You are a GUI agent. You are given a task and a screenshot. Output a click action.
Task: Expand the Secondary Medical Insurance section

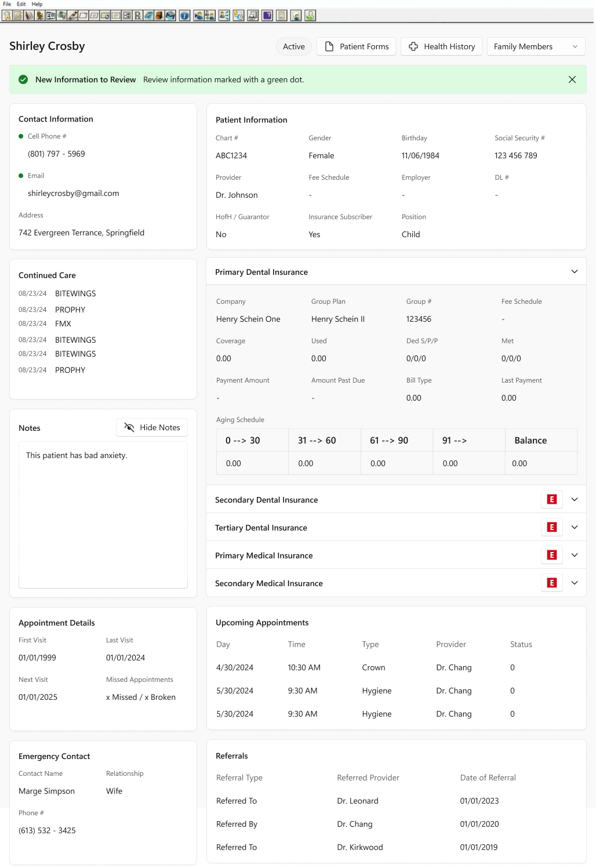pyautogui.click(x=574, y=583)
